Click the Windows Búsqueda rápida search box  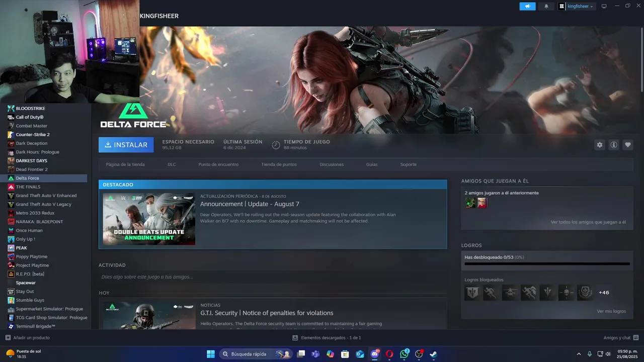pyautogui.click(x=256, y=354)
